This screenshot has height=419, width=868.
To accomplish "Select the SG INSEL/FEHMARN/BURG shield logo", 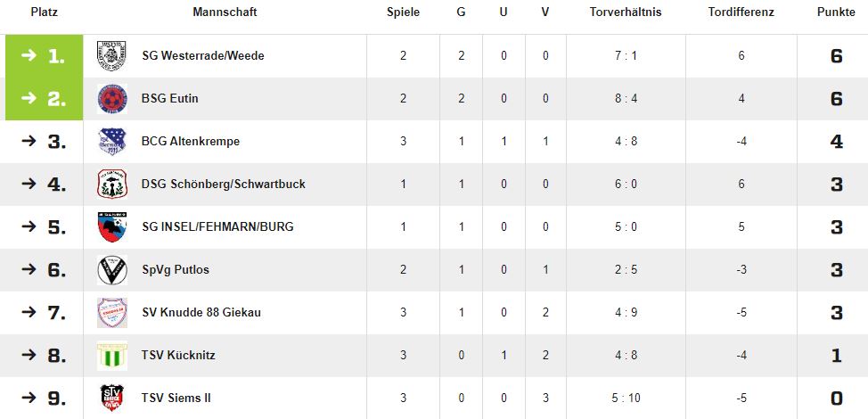I will [x=111, y=227].
